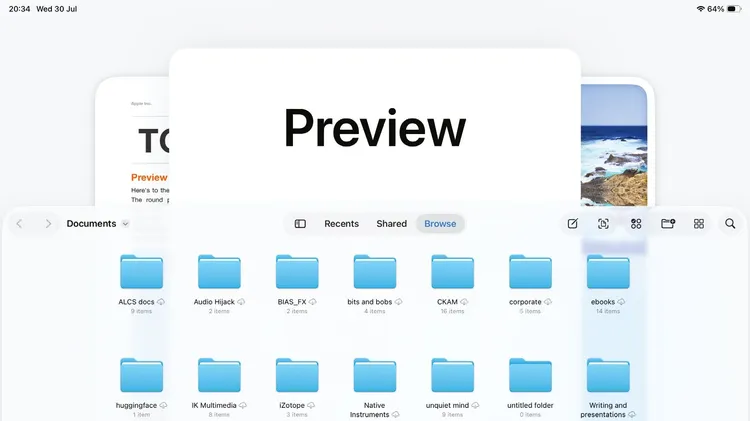Tap the 20:34 clock in status bar
Viewport: 750px width, 421px height.
click(x=19, y=9)
